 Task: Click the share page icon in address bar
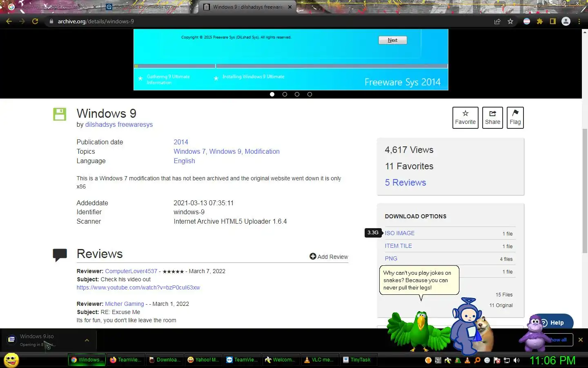point(497,21)
